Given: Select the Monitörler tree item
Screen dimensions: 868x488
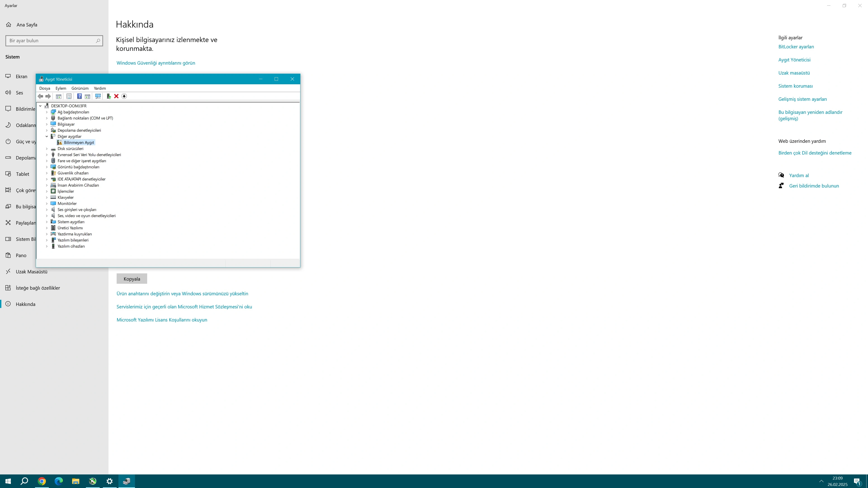Looking at the screenshot, I should (67, 203).
